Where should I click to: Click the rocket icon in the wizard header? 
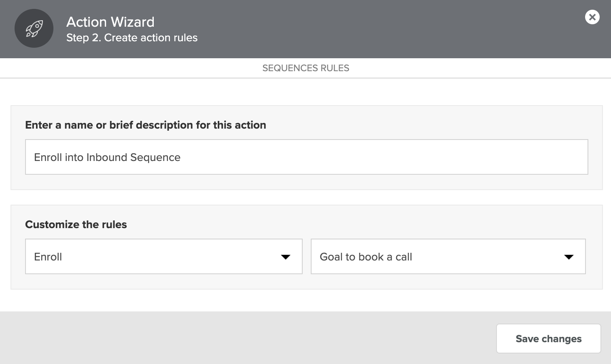click(x=34, y=28)
